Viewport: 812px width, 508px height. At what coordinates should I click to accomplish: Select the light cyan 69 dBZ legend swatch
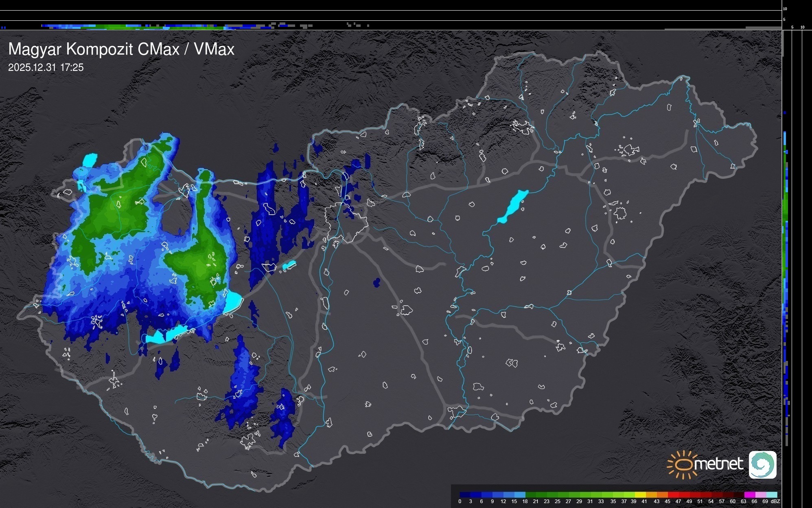tap(771, 495)
